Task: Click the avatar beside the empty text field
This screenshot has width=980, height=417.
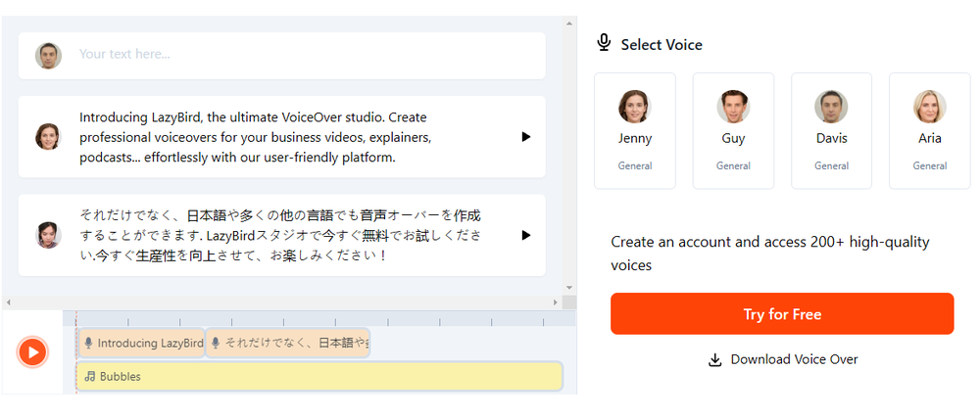Action: 48,56
